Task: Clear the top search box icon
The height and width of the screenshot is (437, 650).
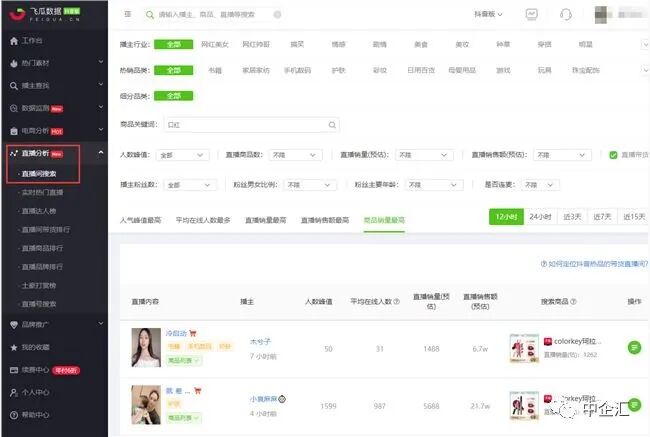Action: pos(277,15)
